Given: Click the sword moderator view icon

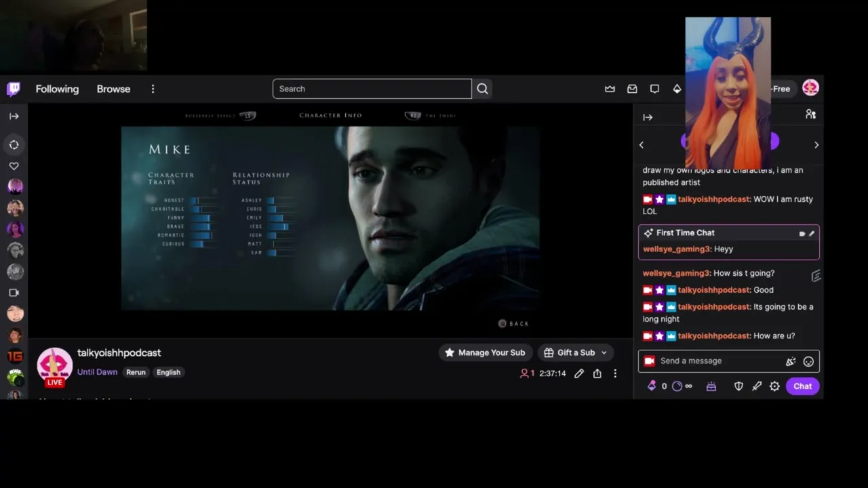Looking at the screenshot, I should [757, 386].
